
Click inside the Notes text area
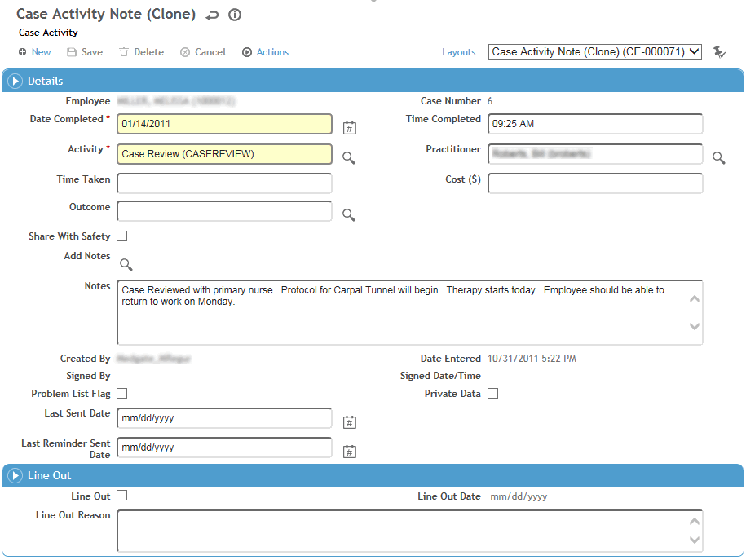coord(409,312)
